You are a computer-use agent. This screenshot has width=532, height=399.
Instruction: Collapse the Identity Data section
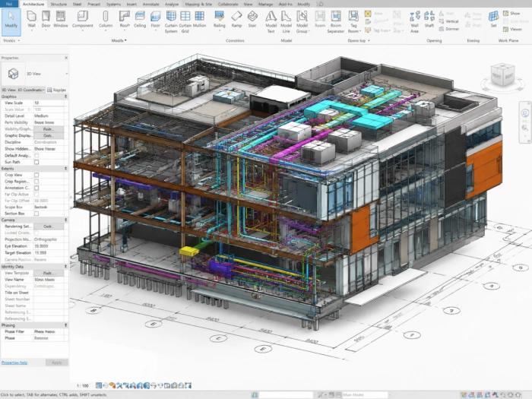(x=65, y=266)
